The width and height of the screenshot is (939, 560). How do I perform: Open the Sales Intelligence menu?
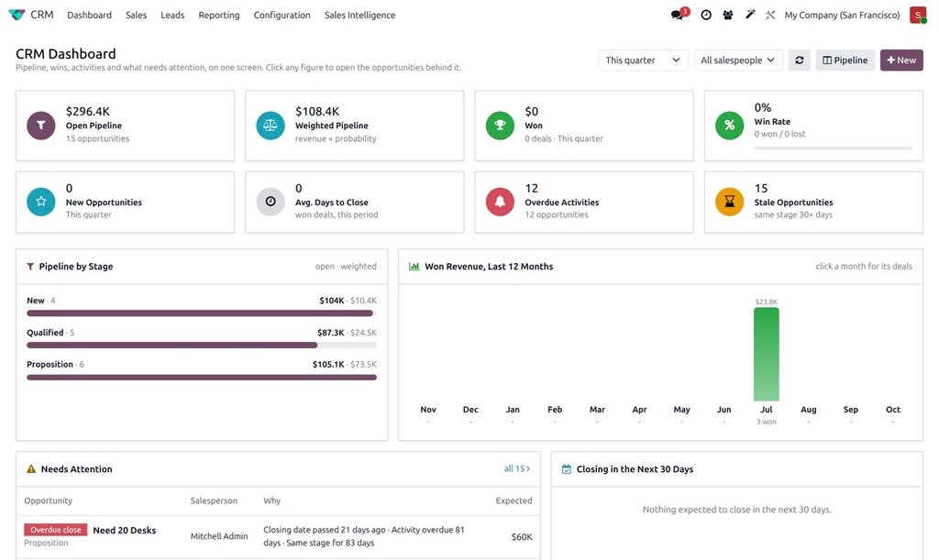click(359, 15)
